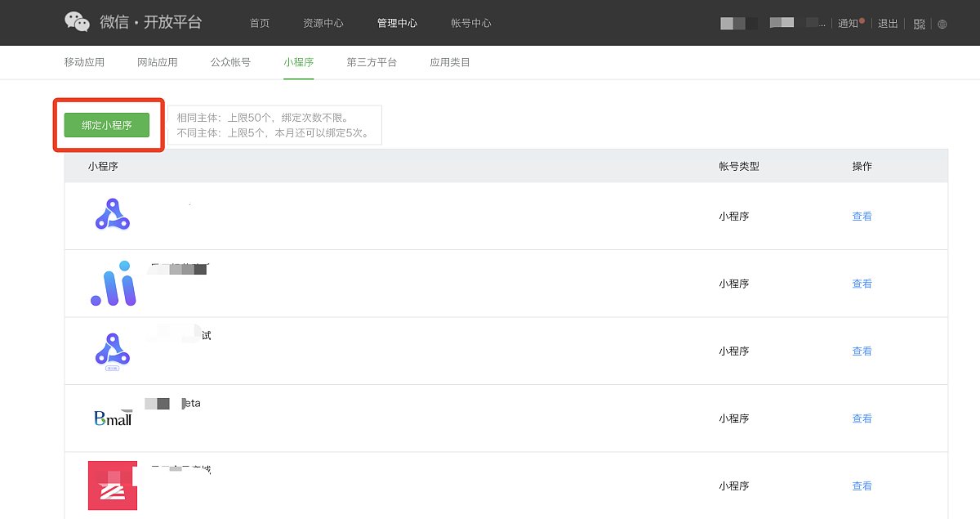Click the WeChat logo icon

78,22
